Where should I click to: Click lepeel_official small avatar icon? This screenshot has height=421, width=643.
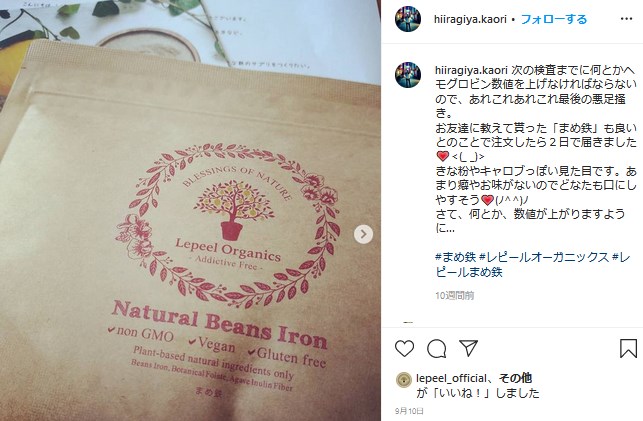404,380
